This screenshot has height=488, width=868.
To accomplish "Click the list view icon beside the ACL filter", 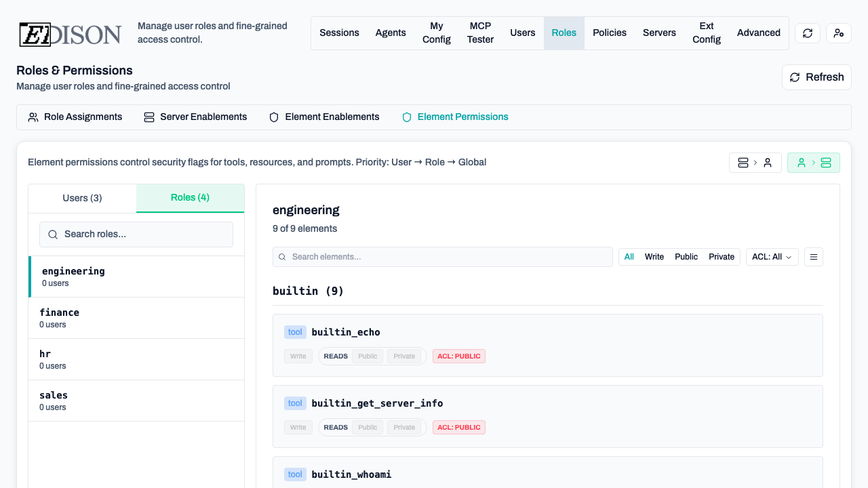I will [814, 256].
